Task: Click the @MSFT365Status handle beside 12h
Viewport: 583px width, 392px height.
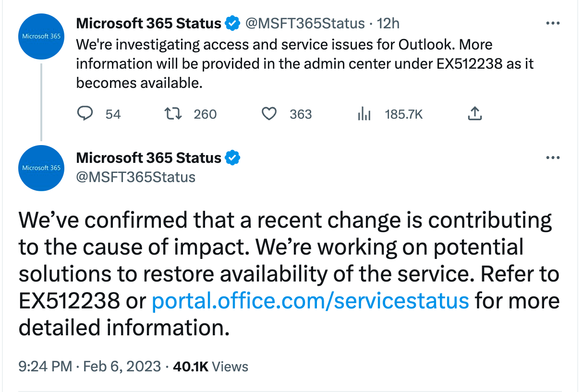Action: [305, 23]
